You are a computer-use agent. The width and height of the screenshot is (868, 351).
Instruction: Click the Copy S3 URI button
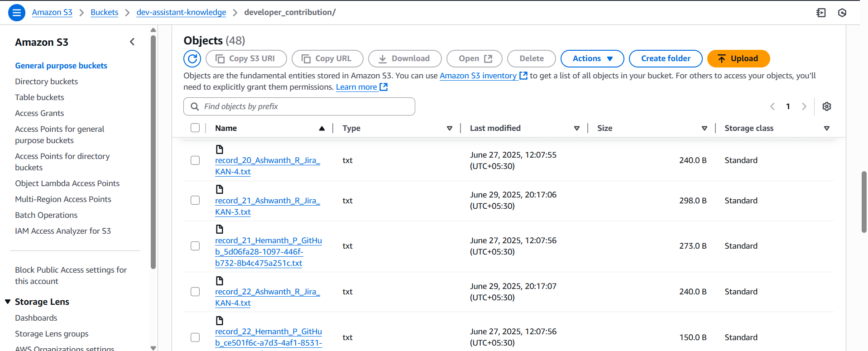(246, 58)
